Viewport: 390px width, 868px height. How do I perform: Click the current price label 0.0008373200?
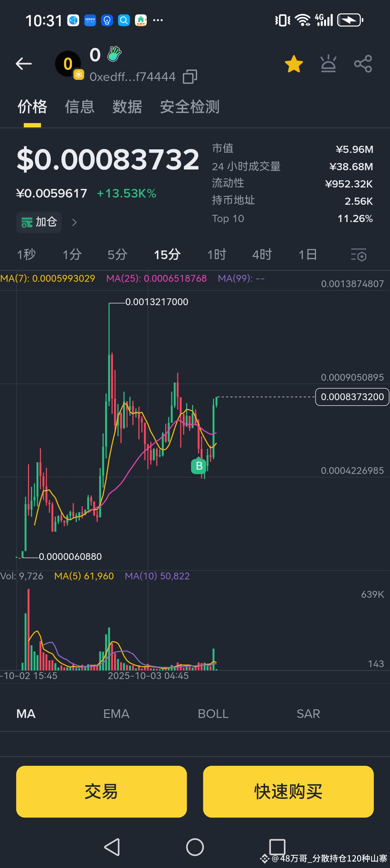click(352, 397)
